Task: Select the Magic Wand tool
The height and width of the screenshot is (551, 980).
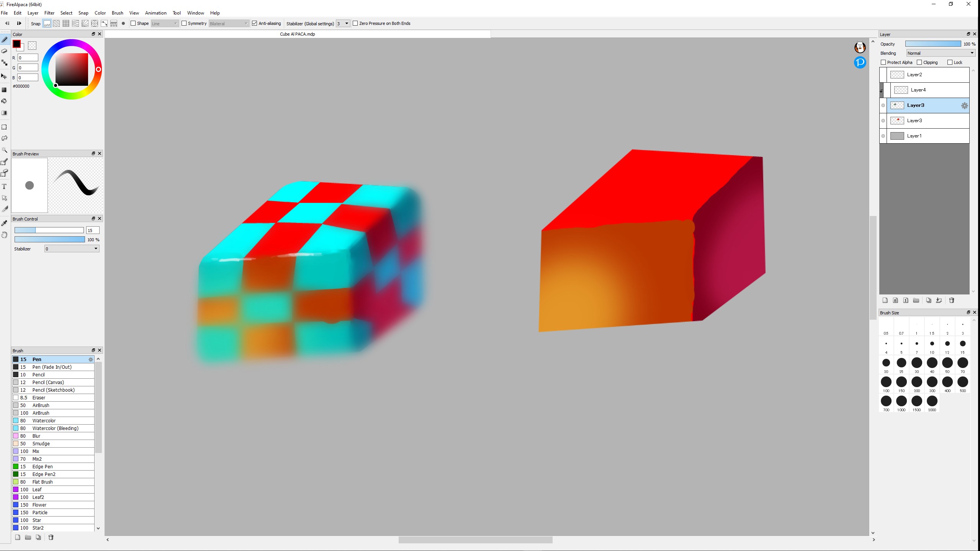Action: click(x=5, y=150)
